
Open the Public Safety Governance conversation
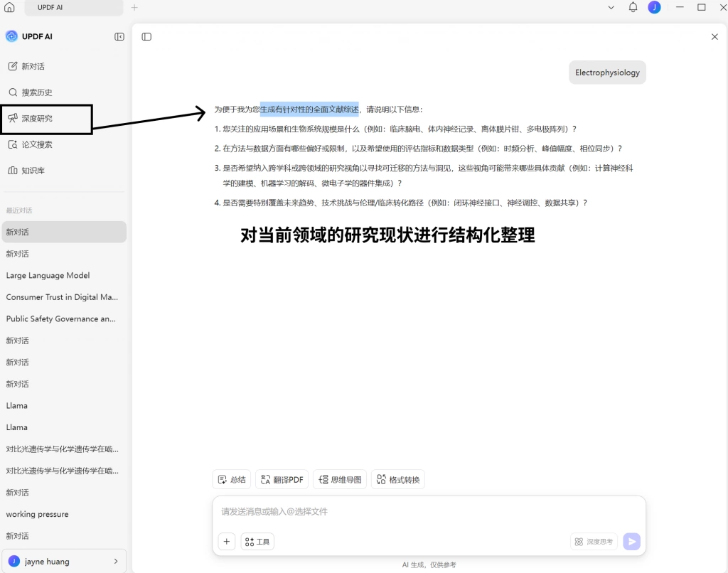click(x=64, y=319)
